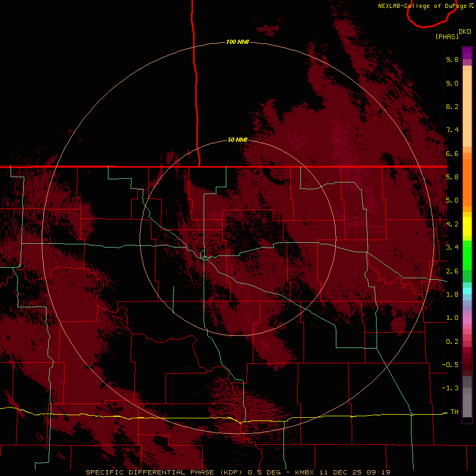
Task: Click the DKD label above the color bar
Action: coord(465,32)
